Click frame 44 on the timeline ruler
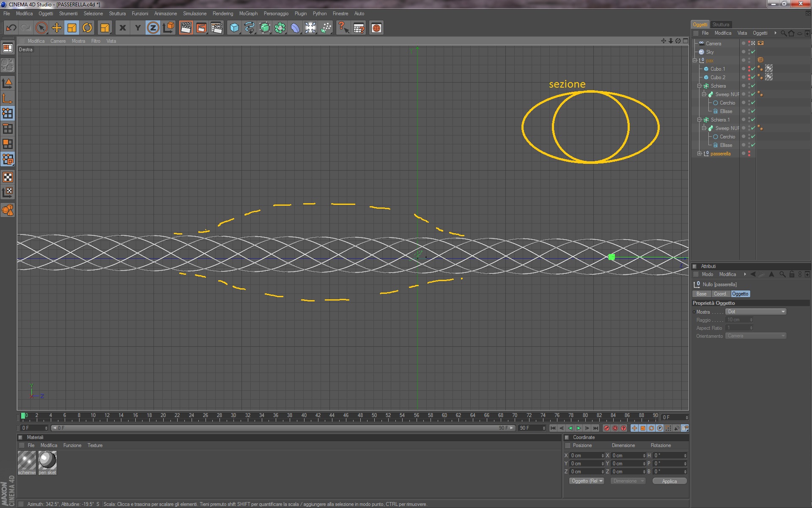Image resolution: width=812 pixels, height=508 pixels. click(332, 416)
